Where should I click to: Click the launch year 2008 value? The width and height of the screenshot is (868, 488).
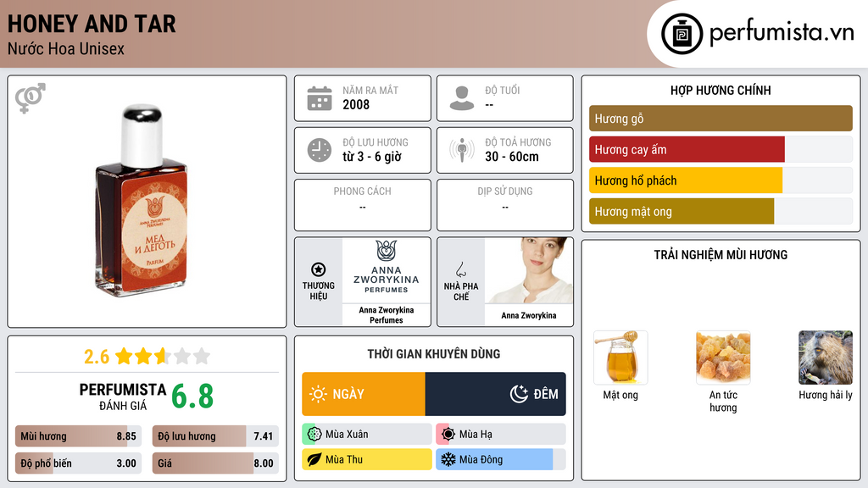(x=356, y=104)
